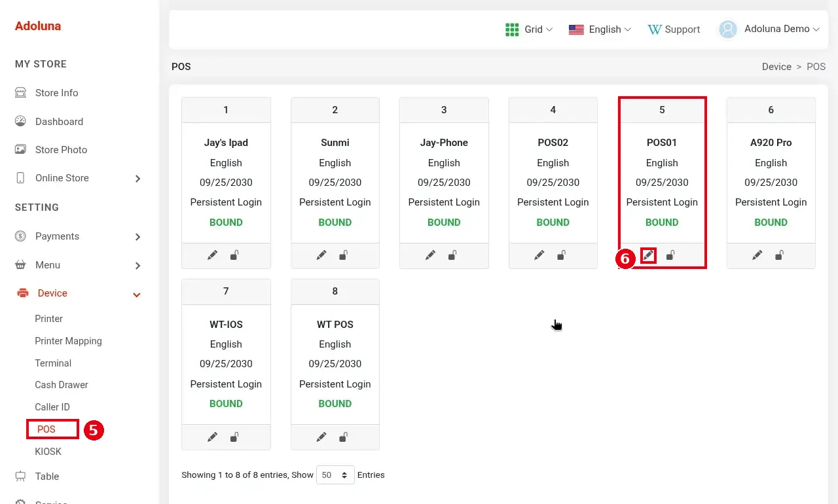Open the Store Photo page
This screenshot has height=504, width=838.
(x=61, y=150)
